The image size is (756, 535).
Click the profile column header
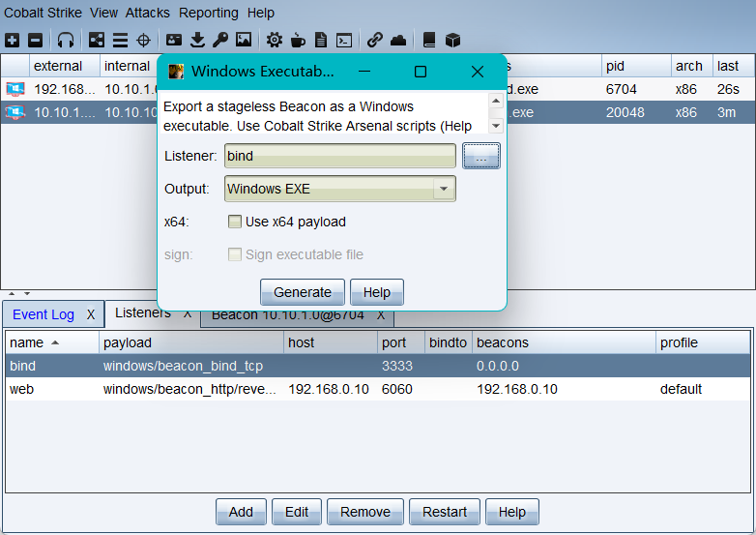point(703,342)
